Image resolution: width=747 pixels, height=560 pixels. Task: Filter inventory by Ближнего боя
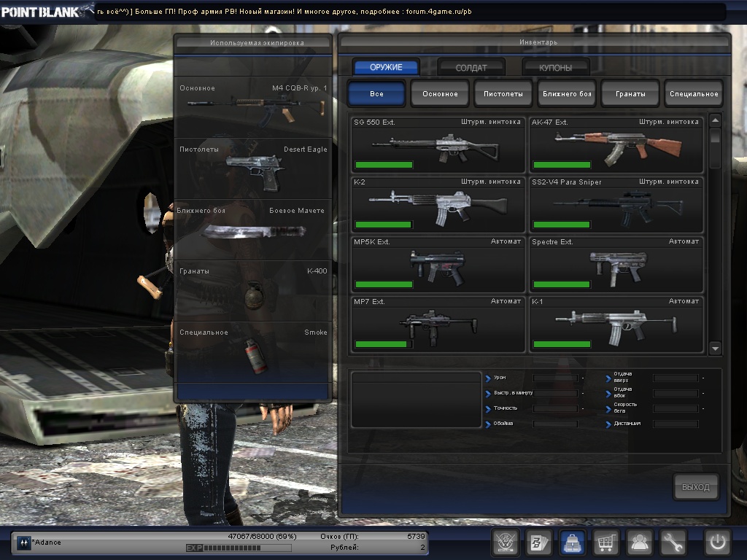567,93
